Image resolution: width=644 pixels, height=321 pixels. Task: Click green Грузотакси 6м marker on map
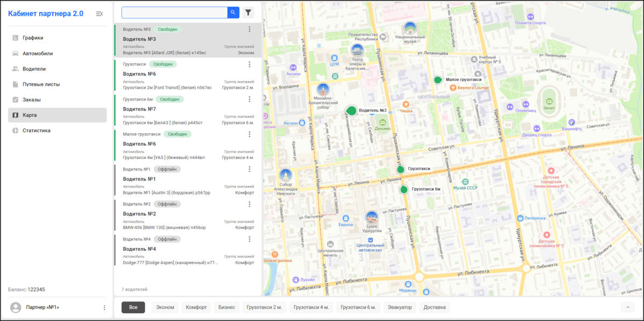coord(404,189)
